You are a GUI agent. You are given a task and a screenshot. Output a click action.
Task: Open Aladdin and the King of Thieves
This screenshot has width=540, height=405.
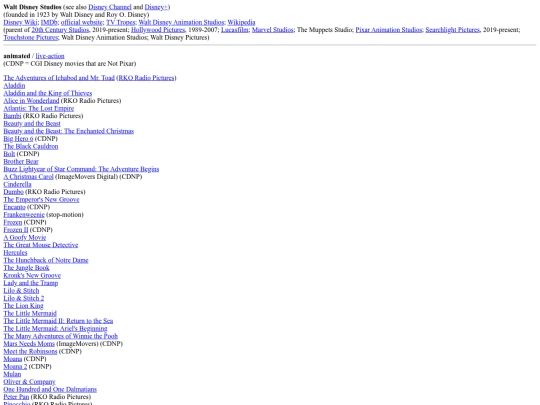(48, 93)
